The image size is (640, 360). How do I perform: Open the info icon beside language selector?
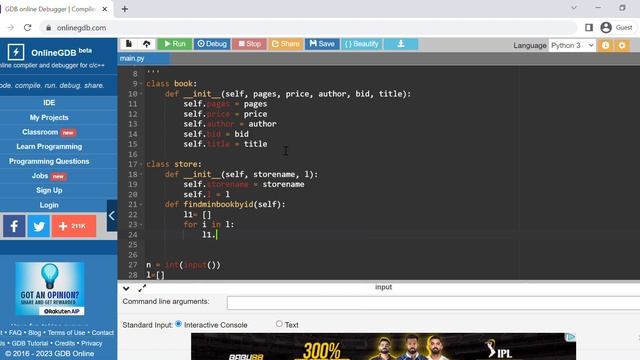pos(605,45)
